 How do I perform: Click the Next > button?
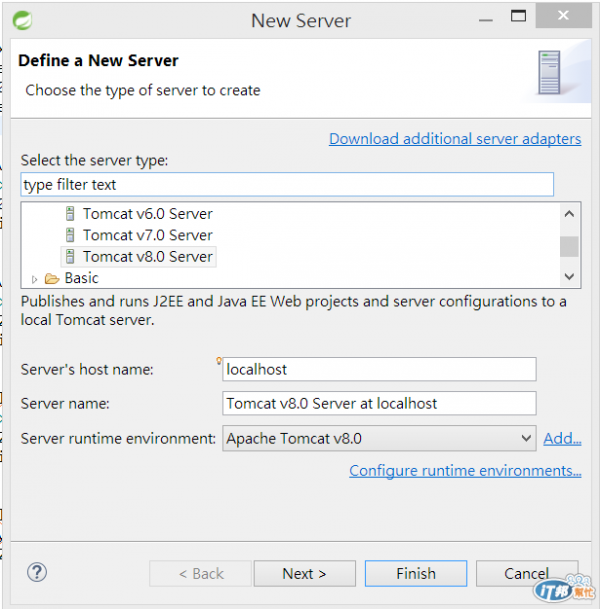(304, 573)
